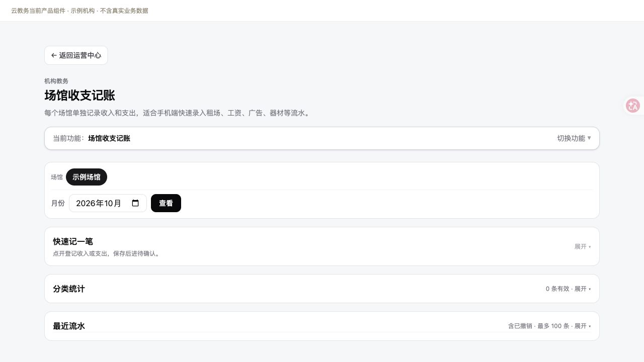Click the 当前功能 label text
Viewport: 644px width, 362px height.
point(69,138)
